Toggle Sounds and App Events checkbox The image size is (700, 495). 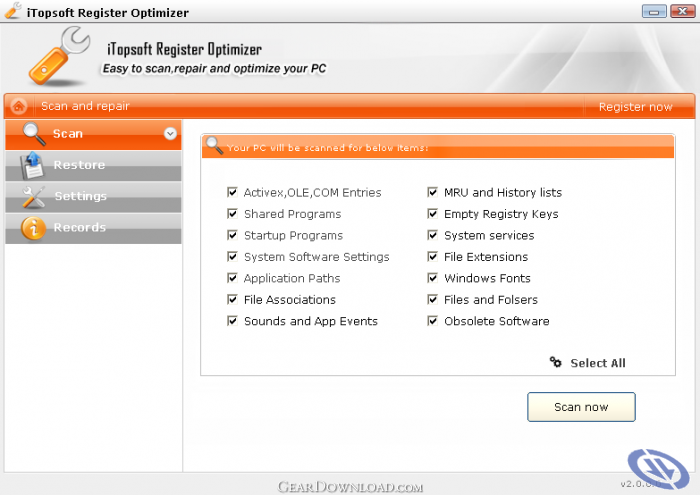click(232, 320)
